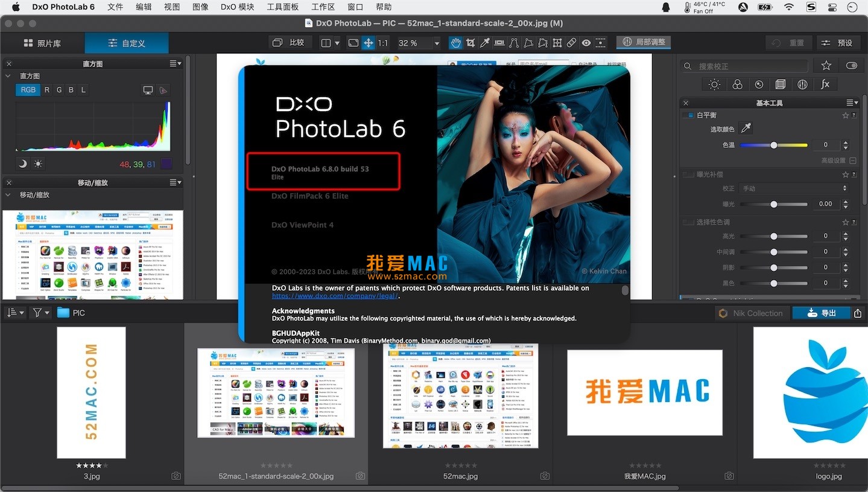Activate the horizon leveling tool

(x=499, y=43)
